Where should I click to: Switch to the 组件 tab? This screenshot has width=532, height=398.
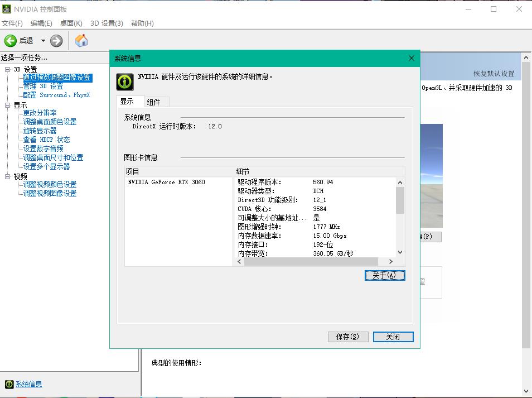pyautogui.click(x=156, y=102)
